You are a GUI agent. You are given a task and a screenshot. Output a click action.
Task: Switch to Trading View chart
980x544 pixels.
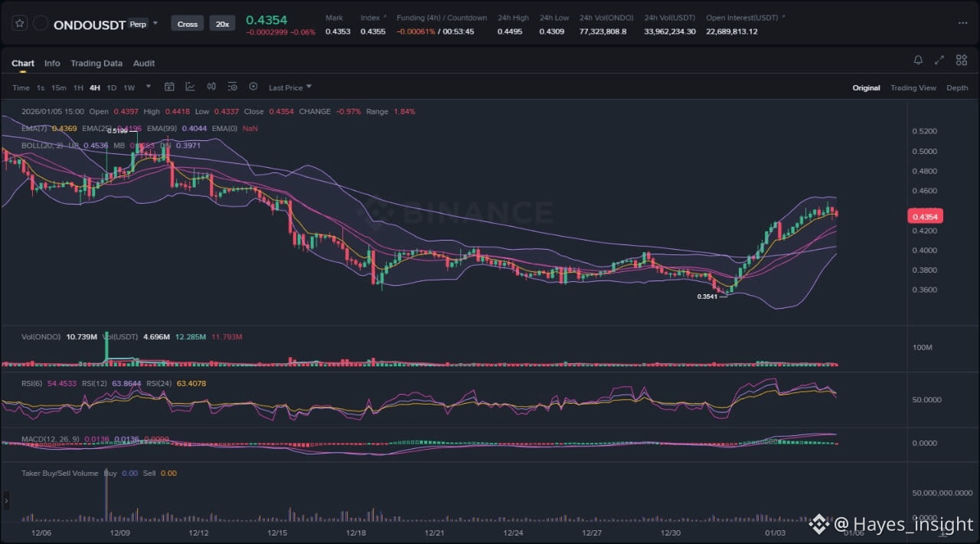(x=913, y=87)
